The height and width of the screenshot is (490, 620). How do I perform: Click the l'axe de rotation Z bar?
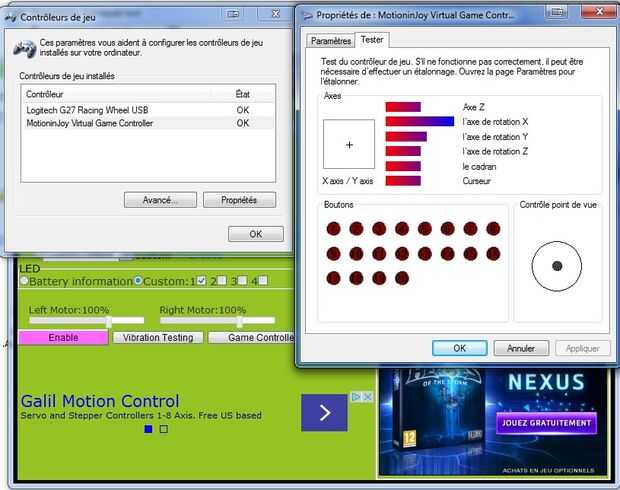(403, 151)
